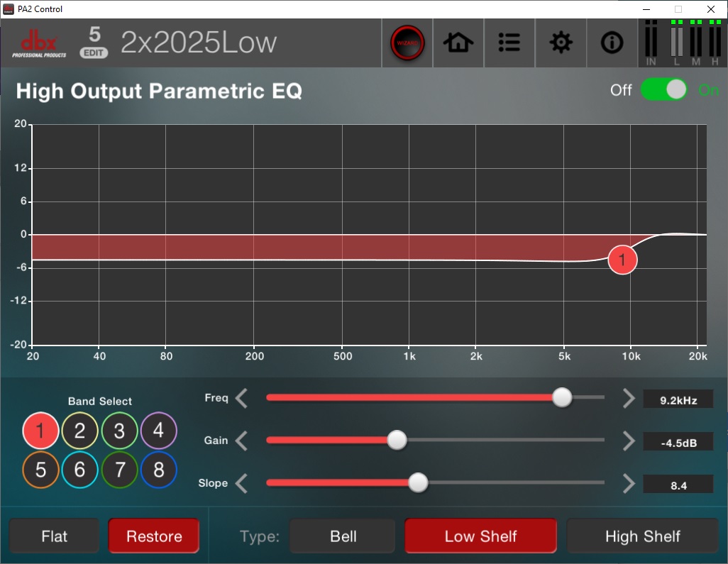Click the PA2 Control app icon in the title bar

9,9
